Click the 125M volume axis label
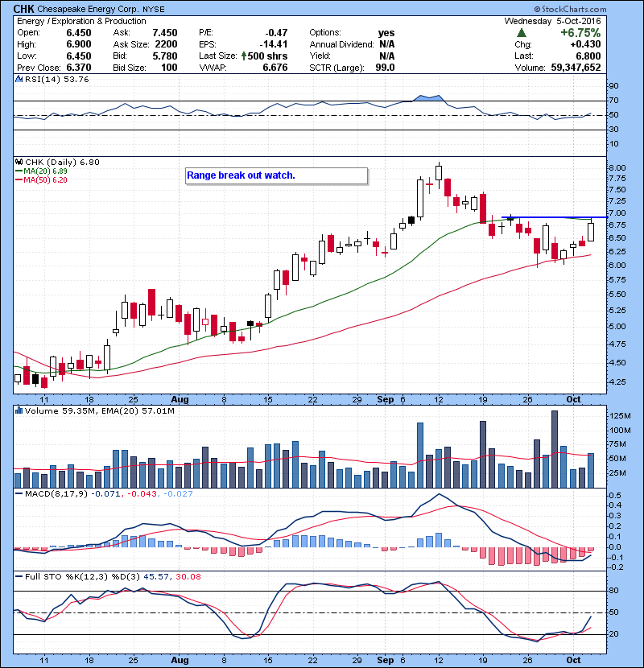The image size is (644, 668). tap(620, 416)
